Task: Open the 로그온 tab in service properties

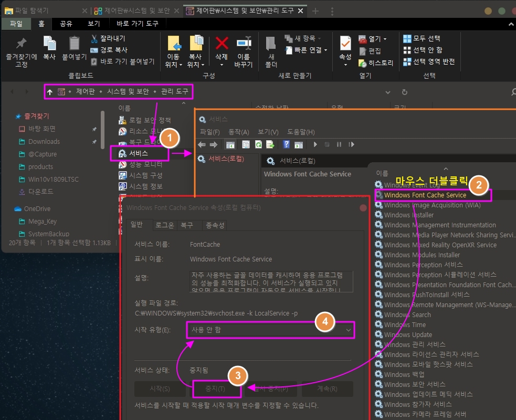Action: click(x=164, y=225)
